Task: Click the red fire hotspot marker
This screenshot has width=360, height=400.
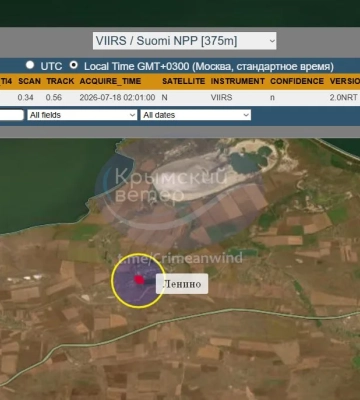Action: tap(139, 280)
